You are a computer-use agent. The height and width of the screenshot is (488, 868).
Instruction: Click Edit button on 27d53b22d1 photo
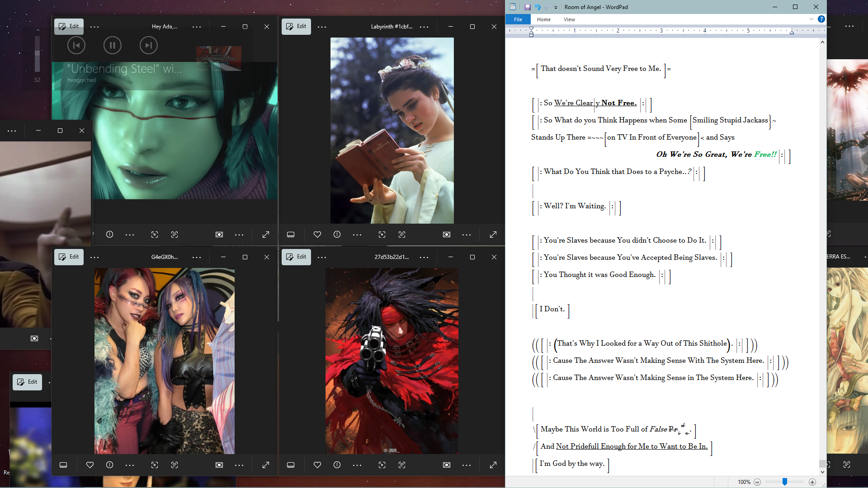click(296, 257)
